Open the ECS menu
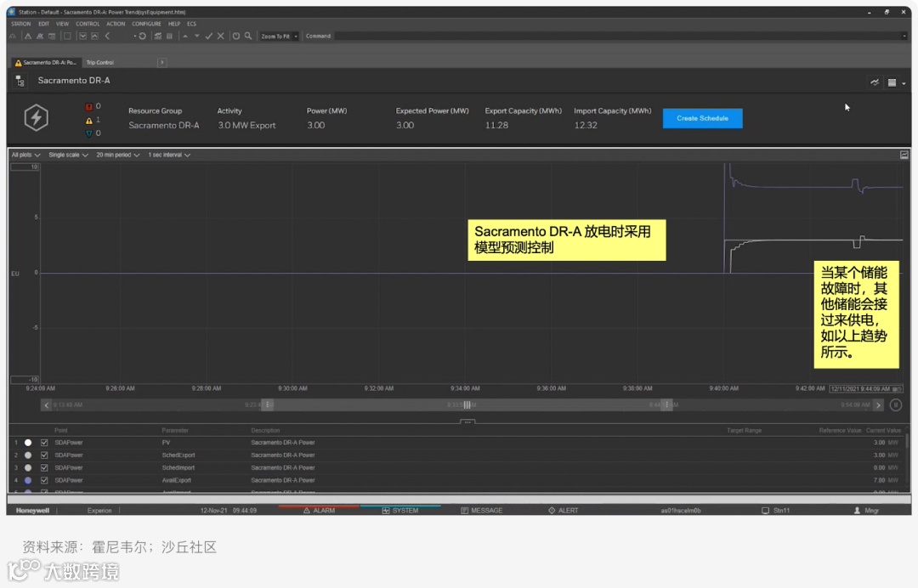The height and width of the screenshot is (588, 918). pyautogui.click(x=191, y=24)
